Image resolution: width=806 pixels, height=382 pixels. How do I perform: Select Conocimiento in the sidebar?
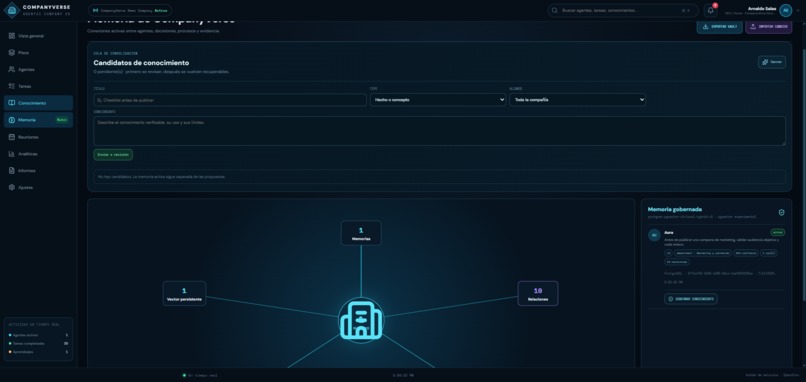pos(38,103)
